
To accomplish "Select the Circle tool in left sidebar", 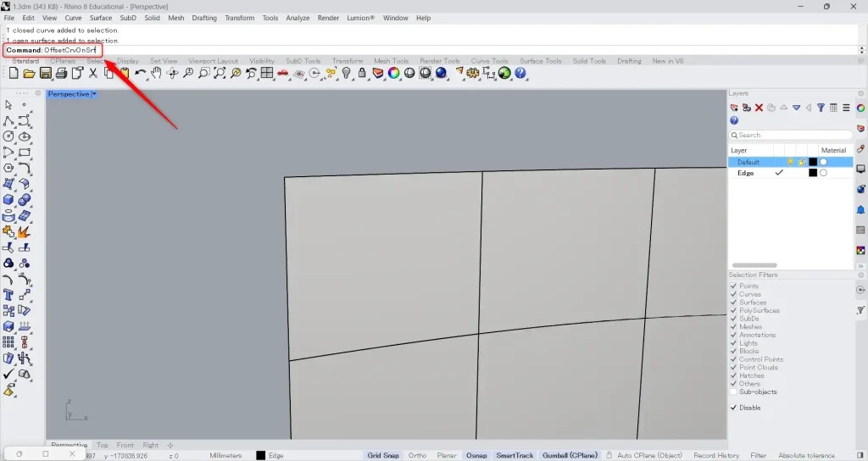I will 8,136.
